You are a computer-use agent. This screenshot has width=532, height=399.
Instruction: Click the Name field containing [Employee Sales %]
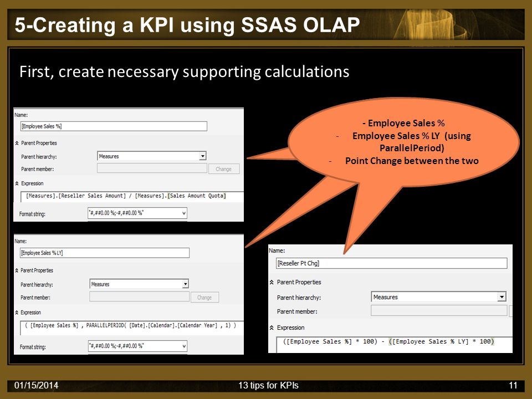(114, 126)
